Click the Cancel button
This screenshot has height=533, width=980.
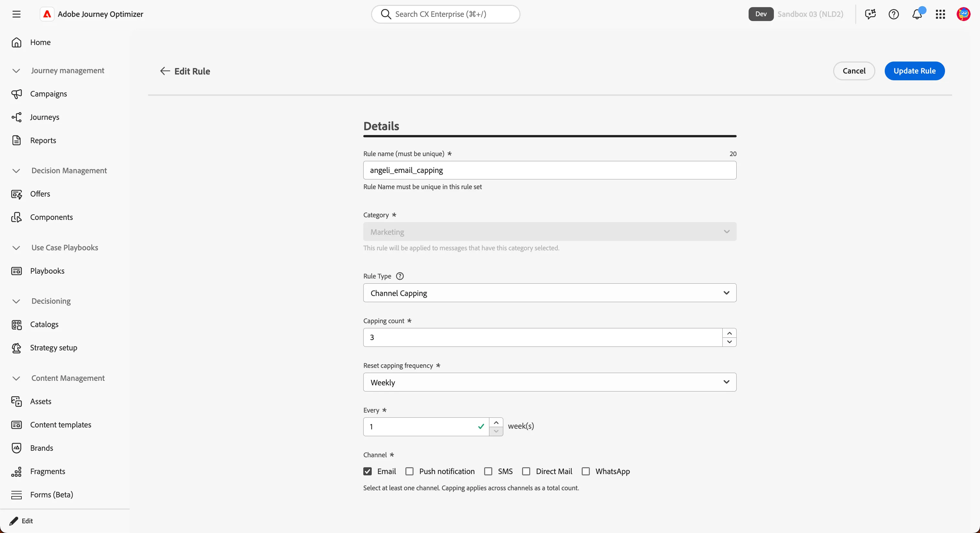[x=854, y=71]
